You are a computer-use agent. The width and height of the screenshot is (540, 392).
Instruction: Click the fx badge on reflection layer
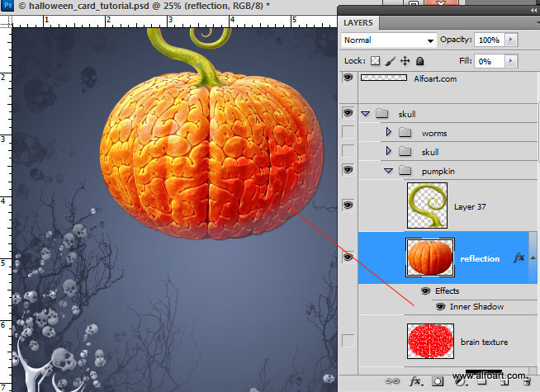519,257
